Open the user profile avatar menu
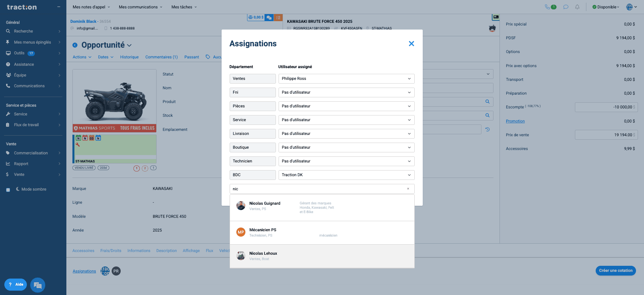The image size is (644, 295). (631, 7)
